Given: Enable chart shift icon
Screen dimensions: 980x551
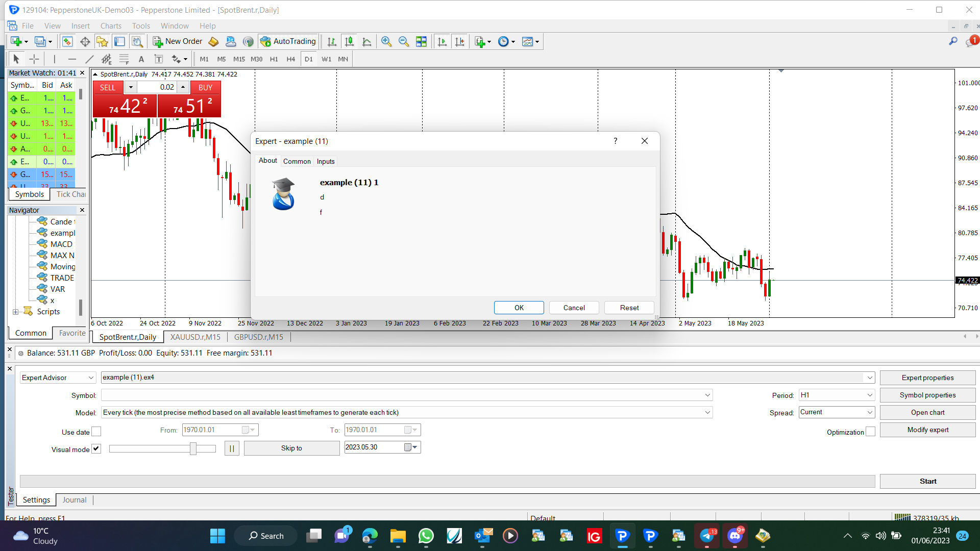Looking at the screenshot, I should pyautogui.click(x=459, y=41).
